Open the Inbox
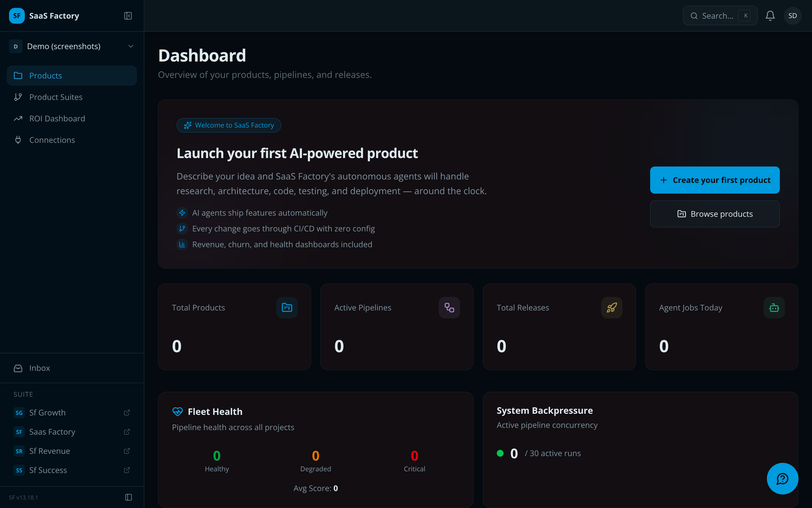Screen dimensions: 812x508 click(x=72, y=368)
